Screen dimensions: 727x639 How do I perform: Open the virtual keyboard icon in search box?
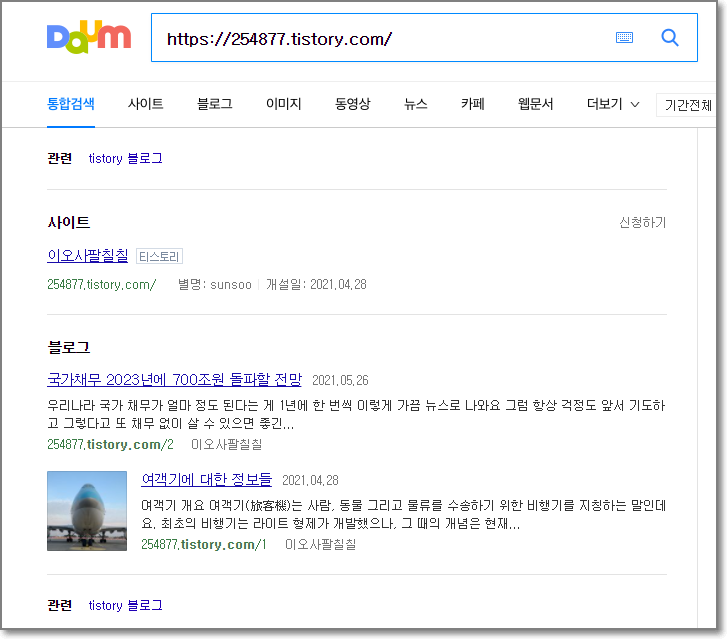pos(624,38)
